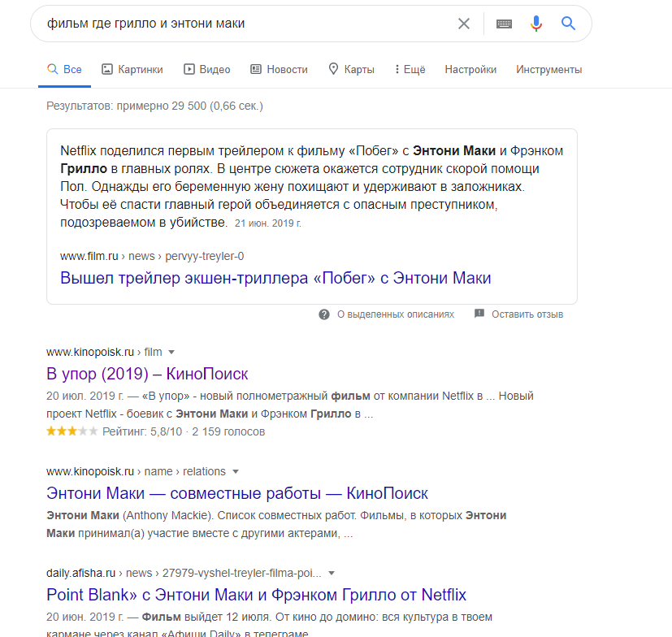Click the «Результатов: примерно 29 500» stats text
This screenshot has height=637, width=672.
pyautogui.click(x=154, y=106)
